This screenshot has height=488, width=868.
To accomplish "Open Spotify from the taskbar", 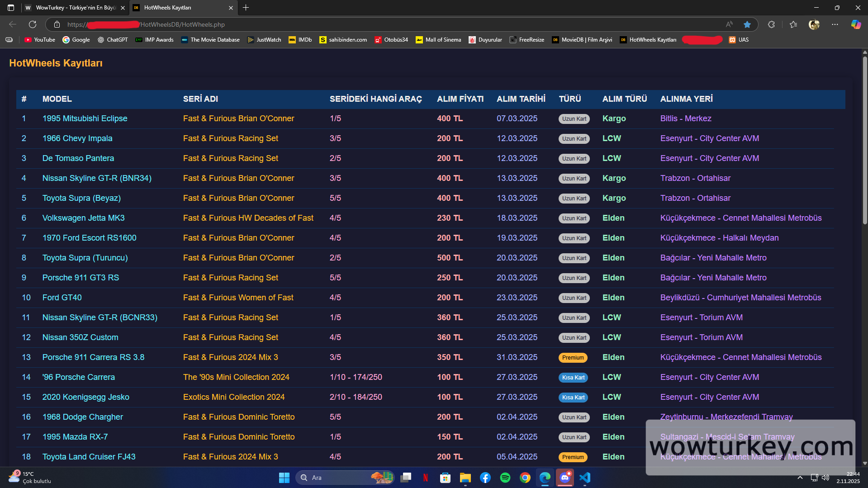I will click(505, 478).
